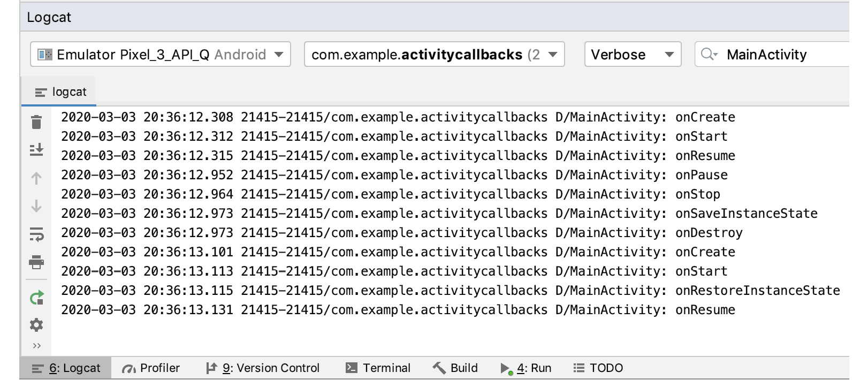Open the 9: Version Control tab

click(263, 368)
